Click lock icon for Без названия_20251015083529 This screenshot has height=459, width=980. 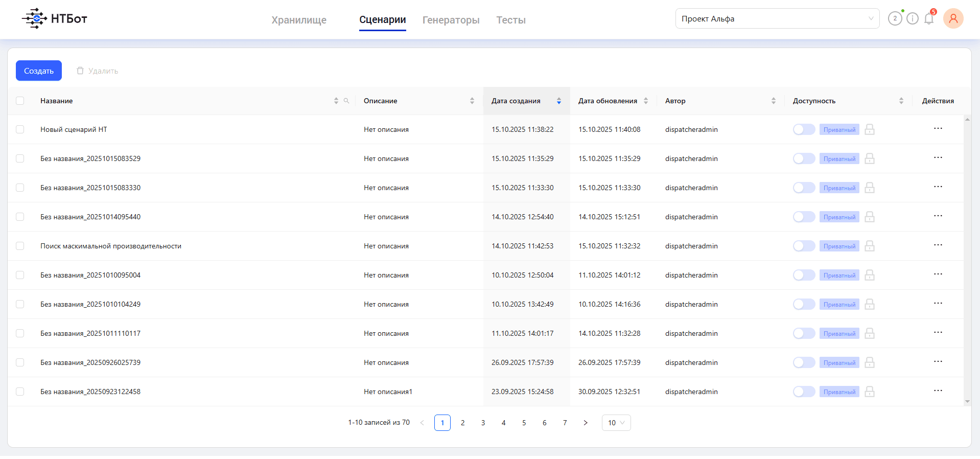870,158
